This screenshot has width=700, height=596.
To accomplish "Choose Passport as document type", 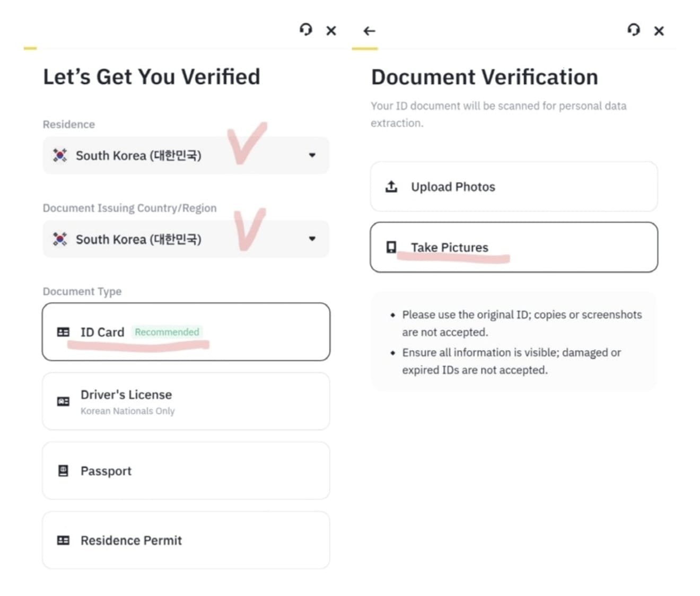I will pyautogui.click(x=186, y=471).
